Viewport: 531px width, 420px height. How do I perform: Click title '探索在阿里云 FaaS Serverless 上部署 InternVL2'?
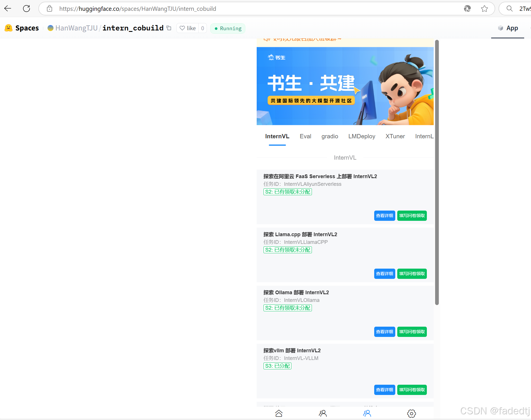coord(320,176)
